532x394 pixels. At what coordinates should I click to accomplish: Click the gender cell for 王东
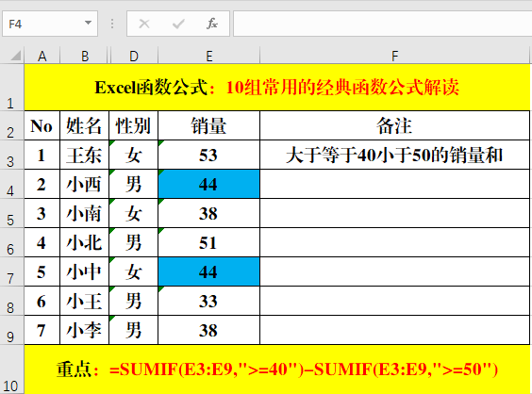133,155
